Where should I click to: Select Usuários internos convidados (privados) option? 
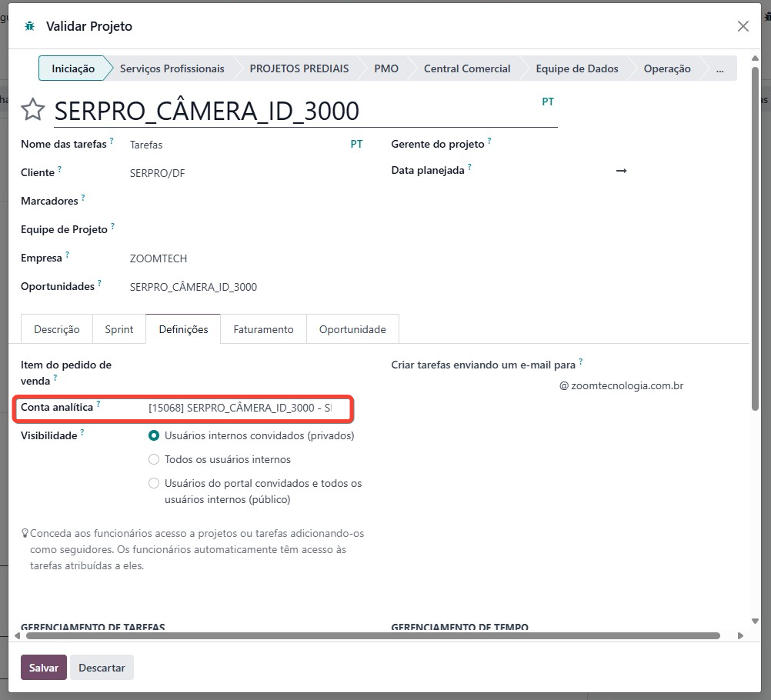(154, 435)
